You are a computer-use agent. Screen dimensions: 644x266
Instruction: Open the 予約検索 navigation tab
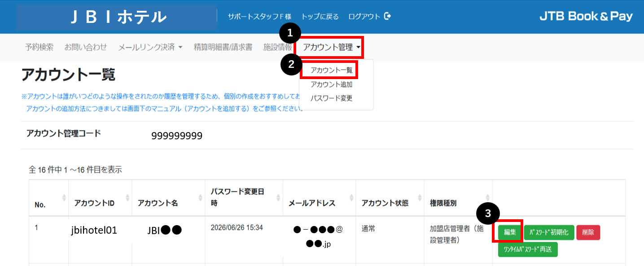coord(39,47)
